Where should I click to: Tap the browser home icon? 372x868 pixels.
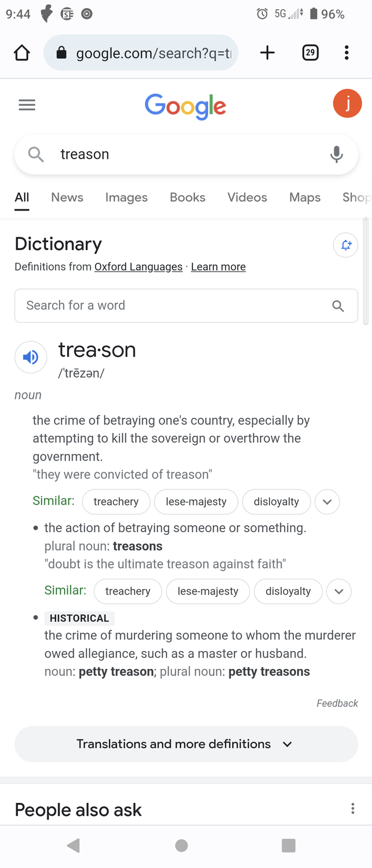(22, 53)
